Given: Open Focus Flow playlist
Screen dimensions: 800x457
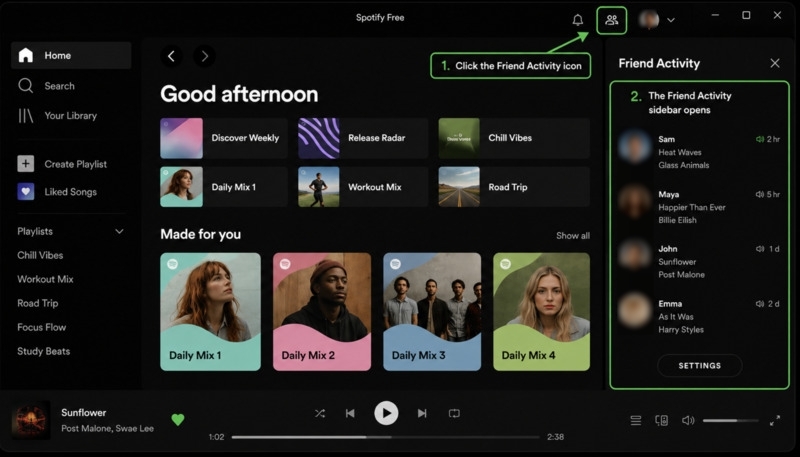Looking at the screenshot, I should tap(42, 327).
